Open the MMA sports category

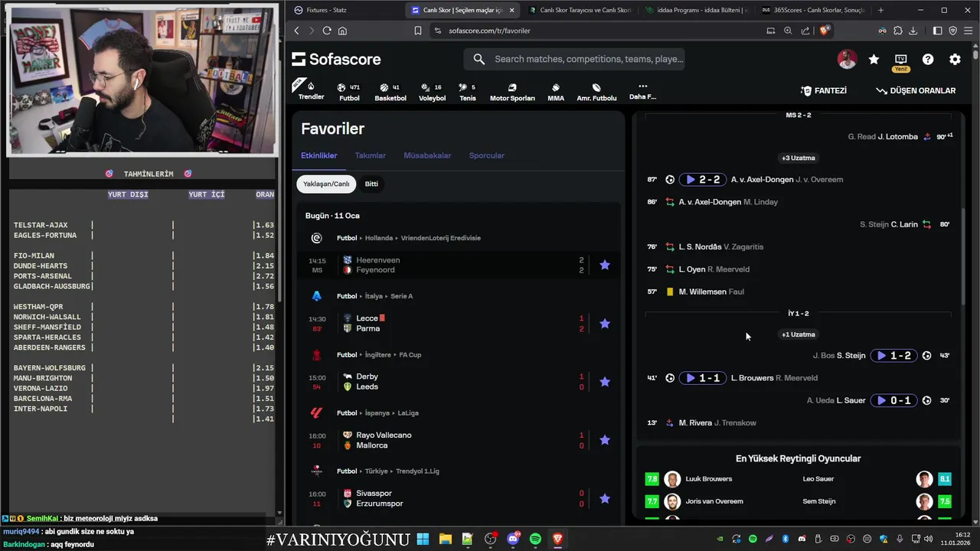pos(556,92)
